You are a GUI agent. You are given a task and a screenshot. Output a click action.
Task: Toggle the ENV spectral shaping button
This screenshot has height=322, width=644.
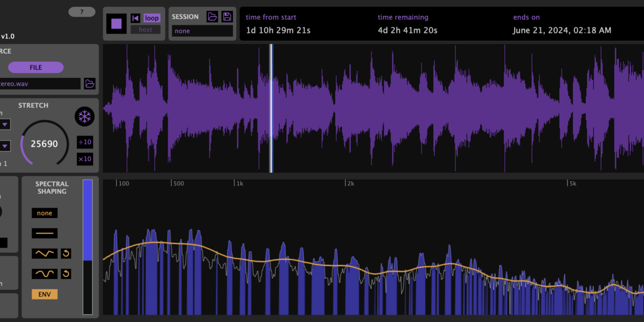[x=45, y=294]
